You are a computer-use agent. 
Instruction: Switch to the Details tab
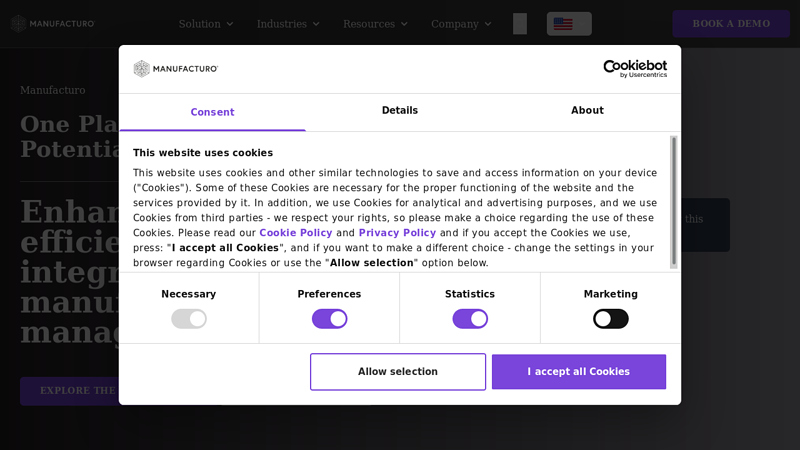400,111
